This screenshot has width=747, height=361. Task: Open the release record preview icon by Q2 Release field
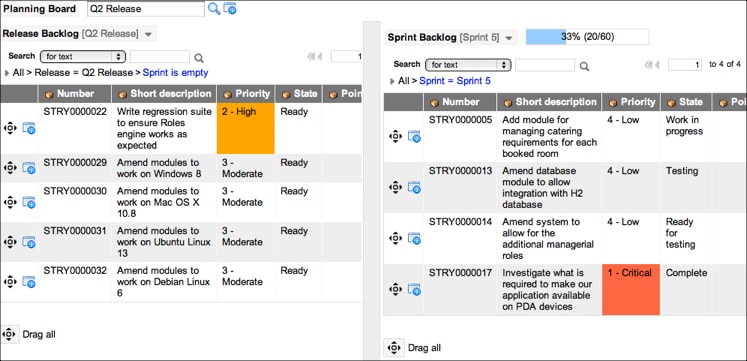click(230, 9)
